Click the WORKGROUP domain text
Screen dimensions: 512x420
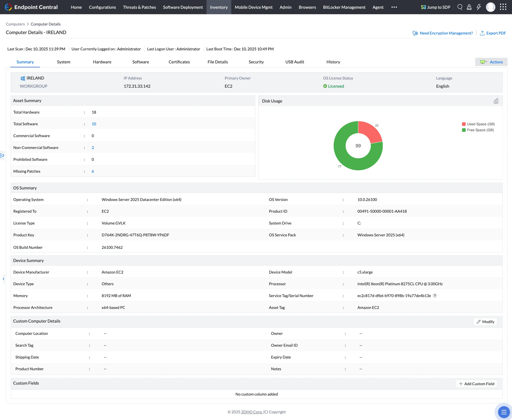(x=34, y=86)
